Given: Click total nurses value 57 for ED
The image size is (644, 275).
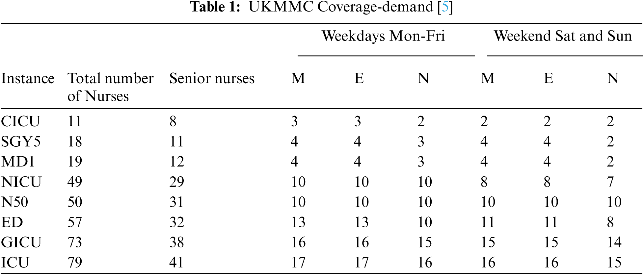Looking at the screenshot, I should 75,222.
